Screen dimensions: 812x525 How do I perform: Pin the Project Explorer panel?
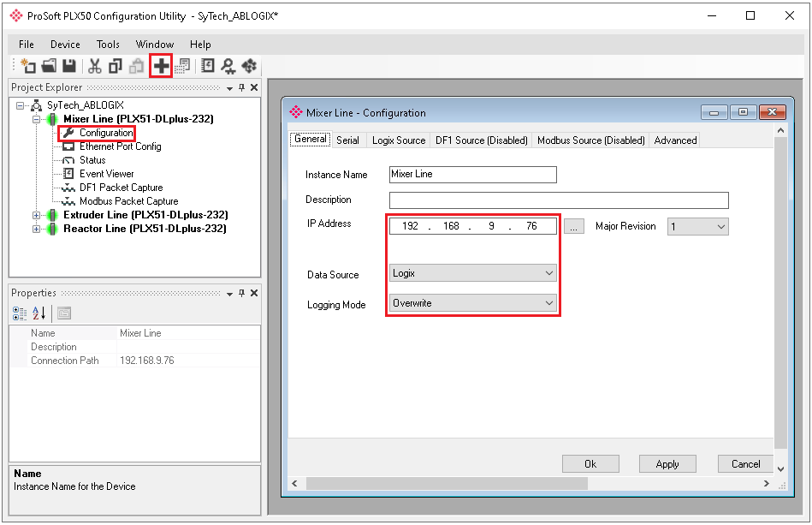click(x=242, y=87)
